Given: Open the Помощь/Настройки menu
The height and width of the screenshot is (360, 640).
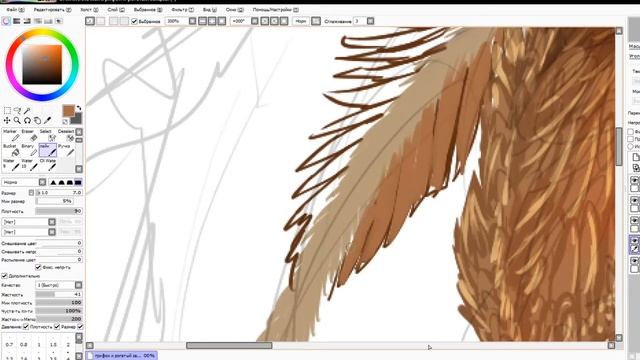Looking at the screenshot, I should [276, 9].
